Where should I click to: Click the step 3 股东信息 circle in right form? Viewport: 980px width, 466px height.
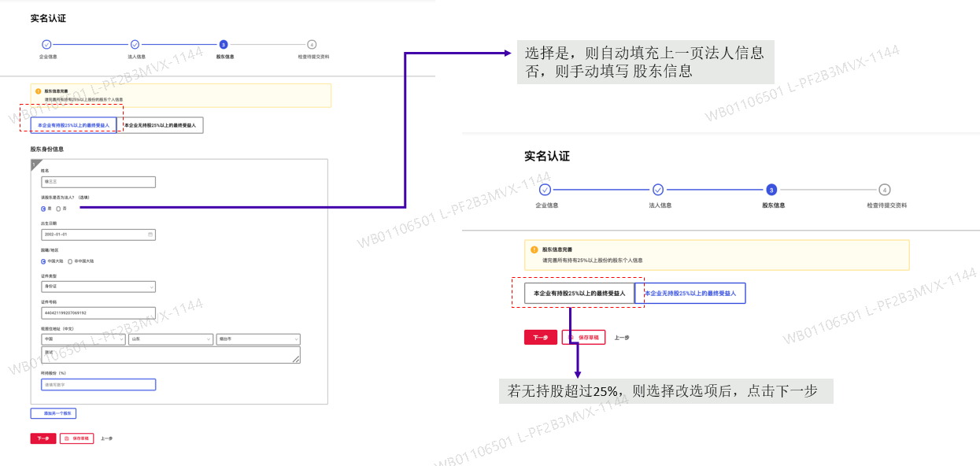pyautogui.click(x=771, y=190)
